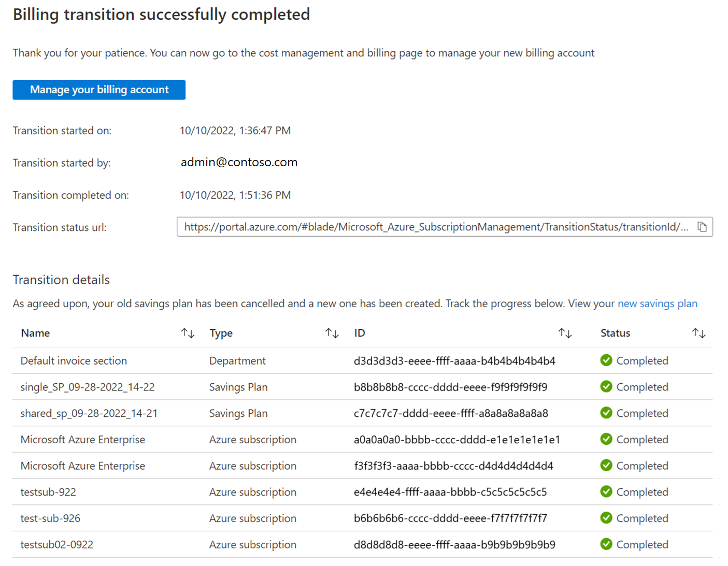This screenshot has height=566, width=728.
Task: Click green check for testsub02-0922 row
Action: tap(606, 544)
